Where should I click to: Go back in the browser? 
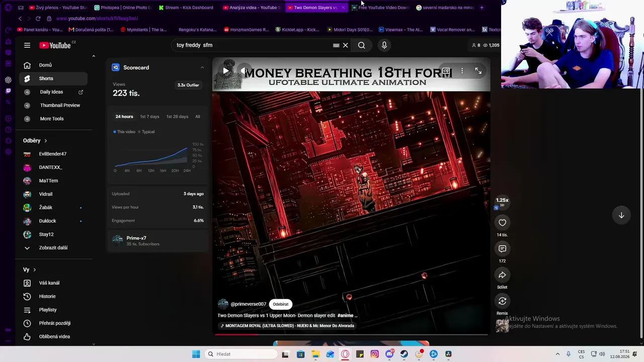tap(20, 19)
